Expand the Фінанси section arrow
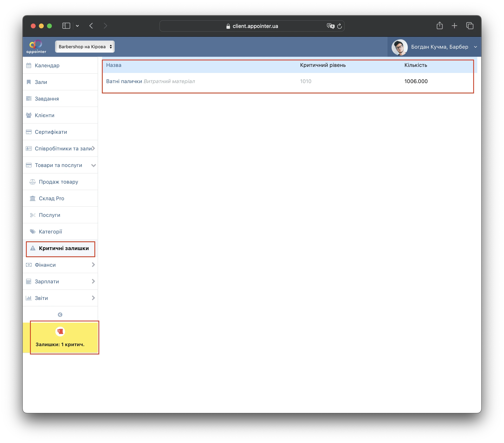The width and height of the screenshot is (504, 443). (93, 265)
